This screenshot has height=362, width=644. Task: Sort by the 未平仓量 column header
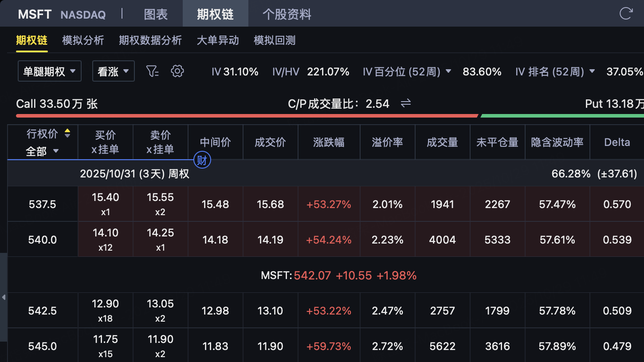(498, 142)
